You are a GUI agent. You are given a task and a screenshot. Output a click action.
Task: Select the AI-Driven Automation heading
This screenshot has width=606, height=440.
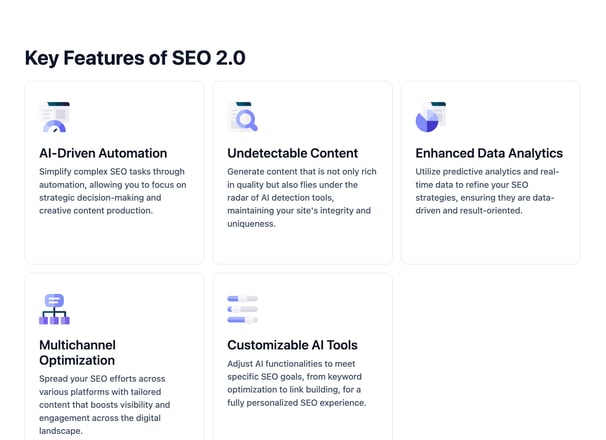tap(103, 153)
